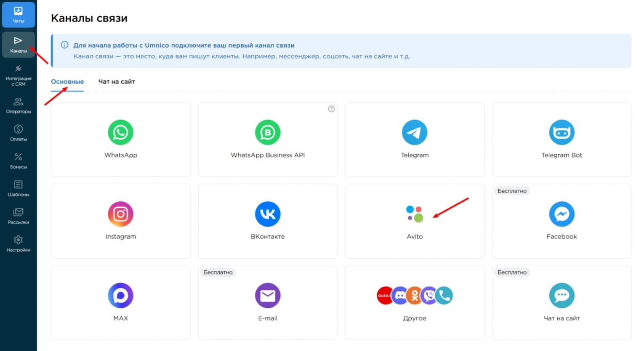Screen dimensions: 644x351
Task: Click the Каналы связи page heading
Action: (x=89, y=18)
